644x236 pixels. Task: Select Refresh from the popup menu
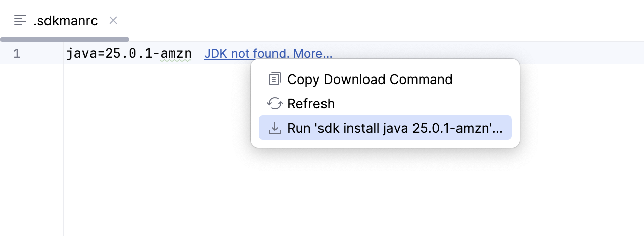click(x=385, y=104)
